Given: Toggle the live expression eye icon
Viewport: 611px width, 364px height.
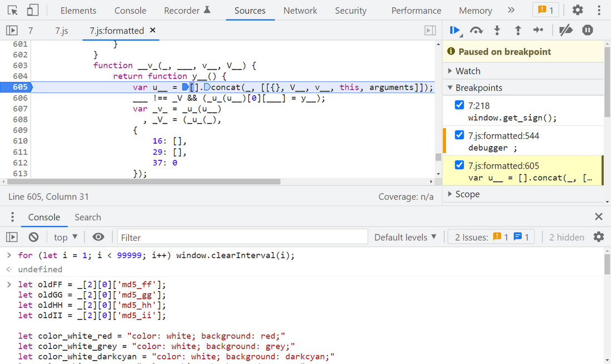Looking at the screenshot, I should point(98,237).
